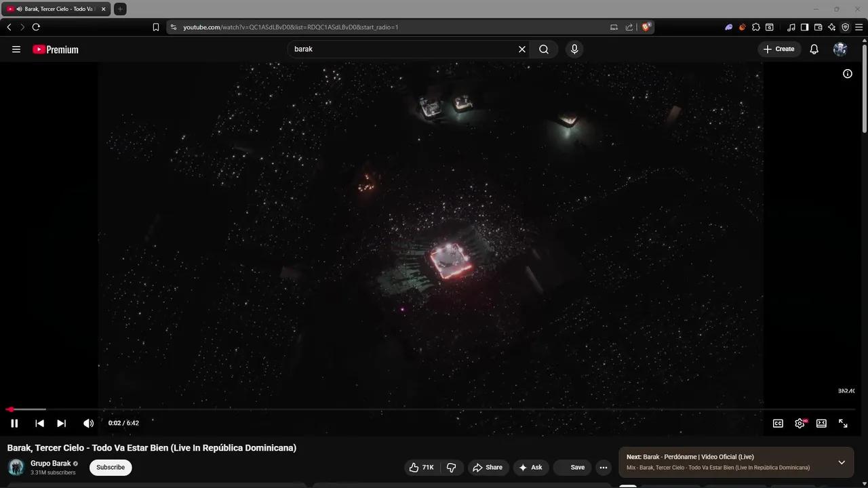Go forward in browser history

pos(22,27)
